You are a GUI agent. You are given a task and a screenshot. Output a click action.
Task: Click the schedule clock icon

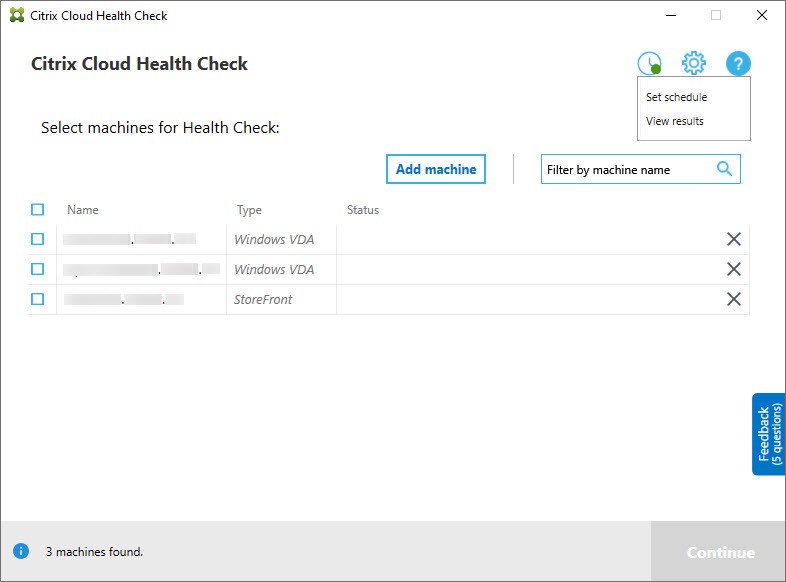(649, 64)
